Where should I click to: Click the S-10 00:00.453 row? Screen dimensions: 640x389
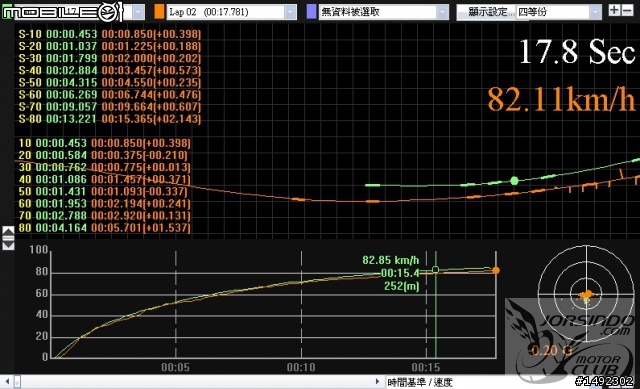(110, 34)
